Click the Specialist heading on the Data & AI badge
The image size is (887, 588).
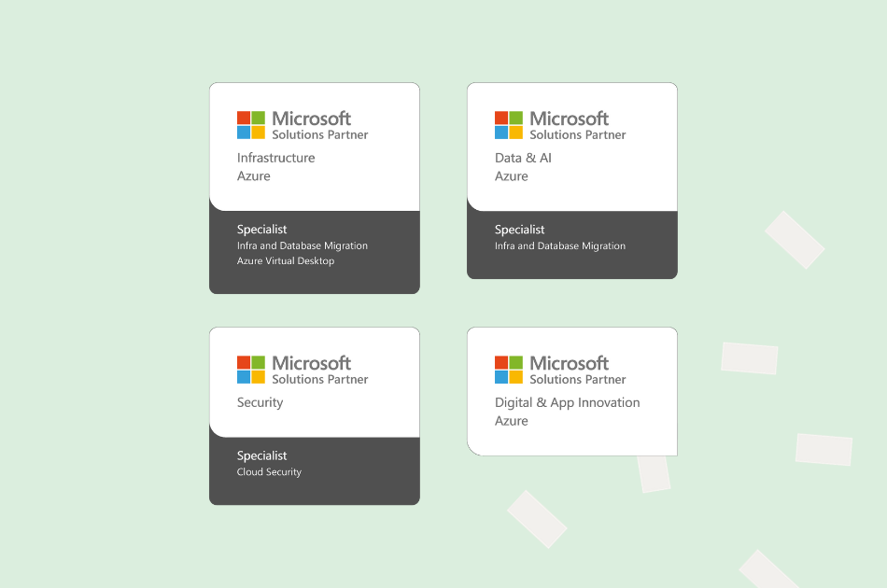[519, 230]
